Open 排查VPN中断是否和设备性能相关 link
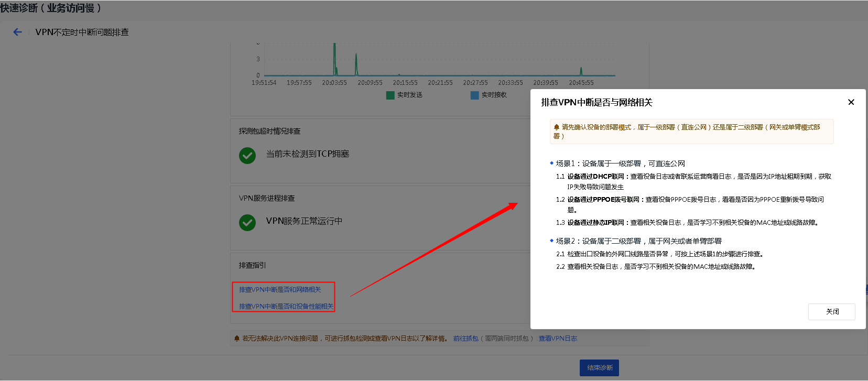Screen dimensions: 868x381 (286, 307)
